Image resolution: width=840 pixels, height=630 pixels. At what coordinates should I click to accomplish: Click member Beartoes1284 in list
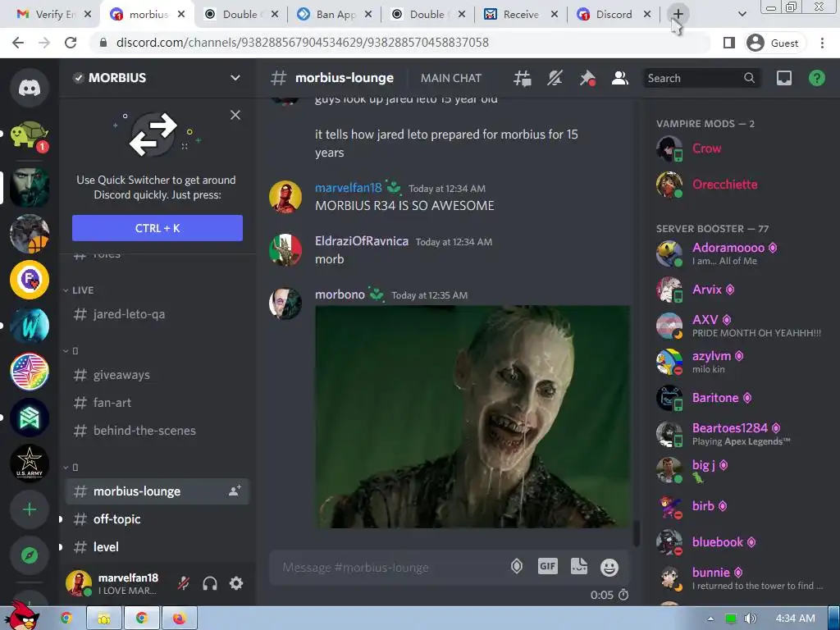click(x=742, y=434)
